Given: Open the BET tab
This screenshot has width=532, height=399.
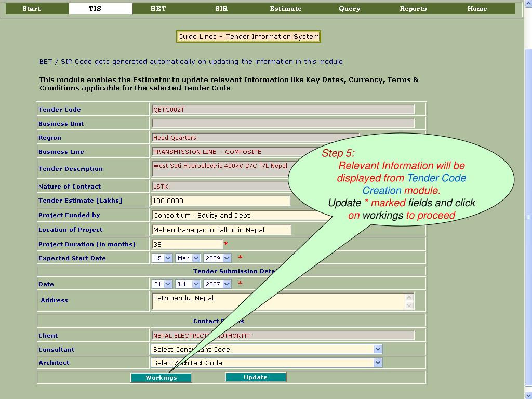Looking at the screenshot, I should 158,8.
